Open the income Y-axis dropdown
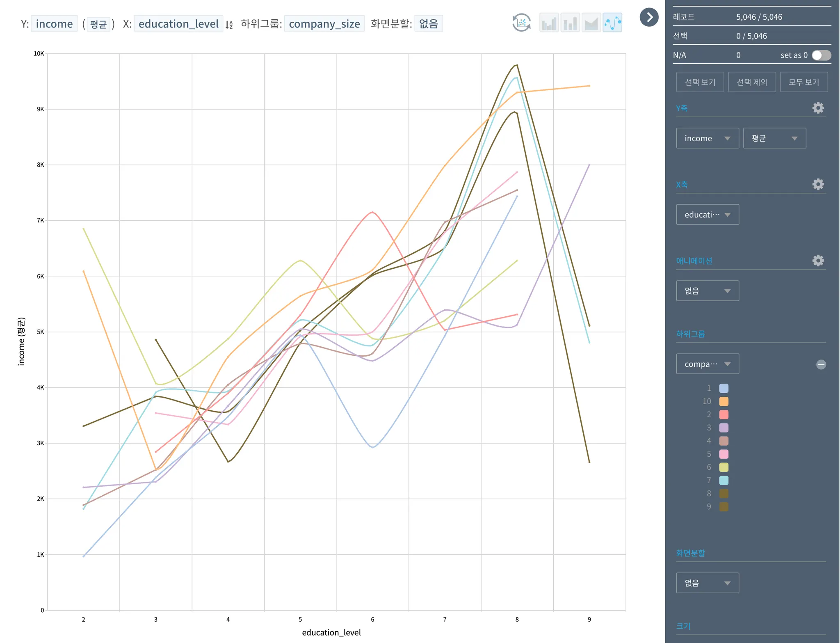 [x=707, y=138]
